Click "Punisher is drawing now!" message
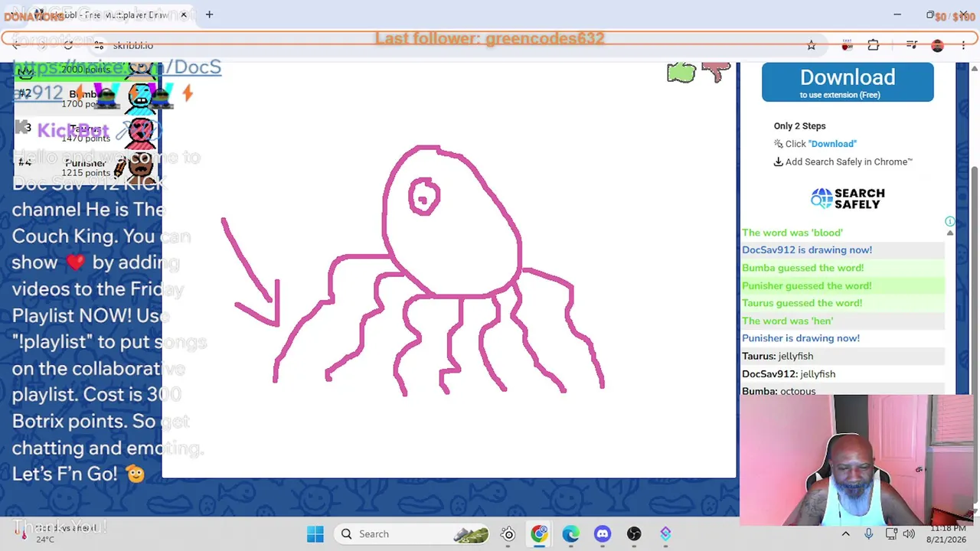Viewport: 980px width, 551px height. 800,338
